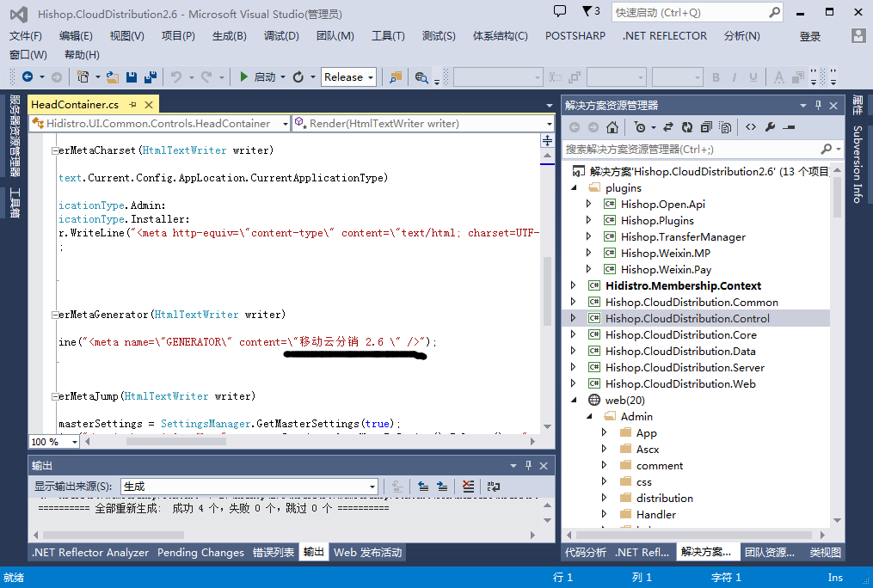Expand the Hishop.Open.Api project node
873x588 pixels.
point(587,204)
